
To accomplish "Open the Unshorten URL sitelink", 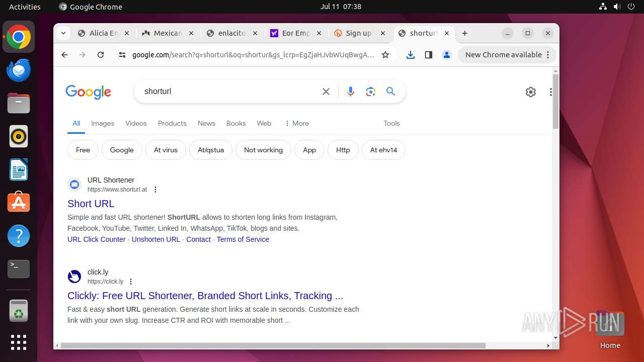I will pyautogui.click(x=156, y=239).
